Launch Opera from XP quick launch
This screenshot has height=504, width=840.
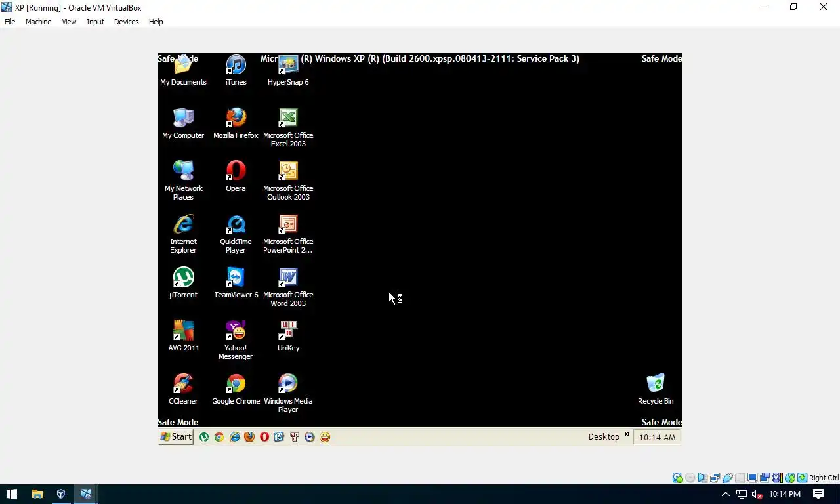(264, 437)
